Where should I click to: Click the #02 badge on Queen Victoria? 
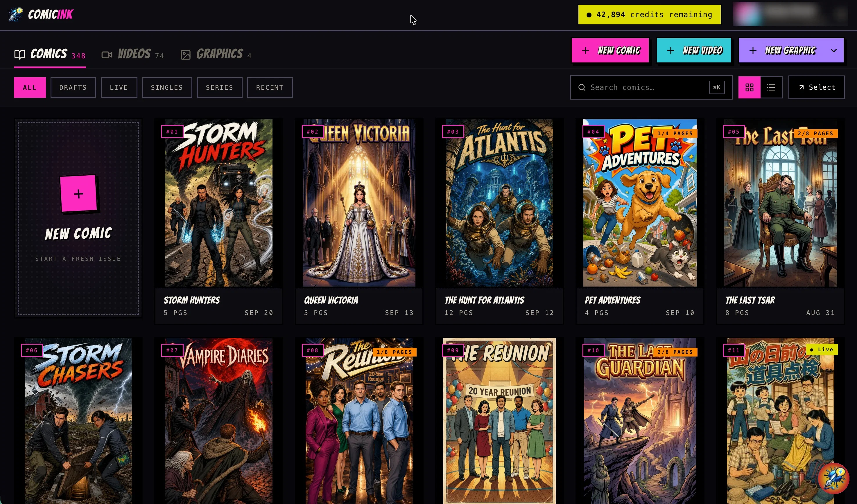pyautogui.click(x=313, y=132)
